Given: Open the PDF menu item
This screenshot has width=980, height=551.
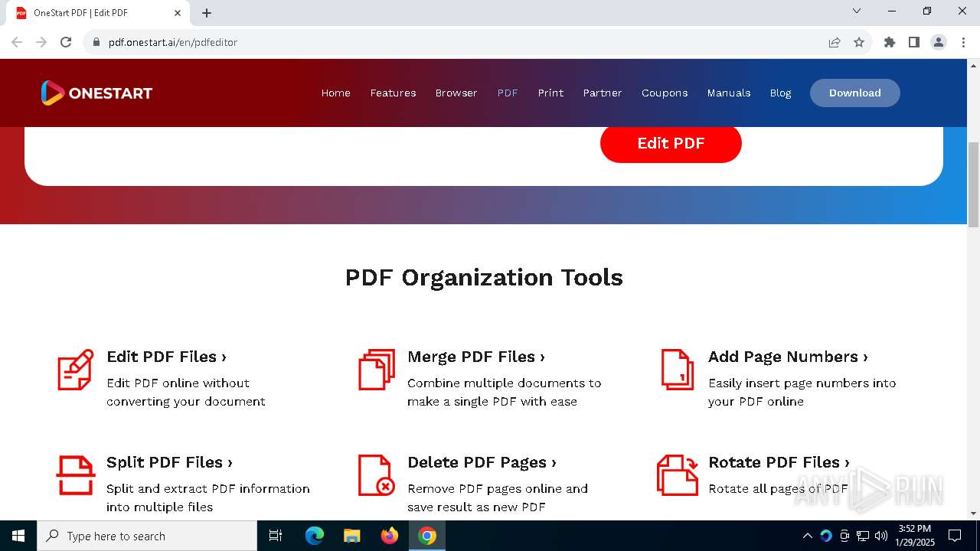Looking at the screenshot, I should (x=508, y=93).
